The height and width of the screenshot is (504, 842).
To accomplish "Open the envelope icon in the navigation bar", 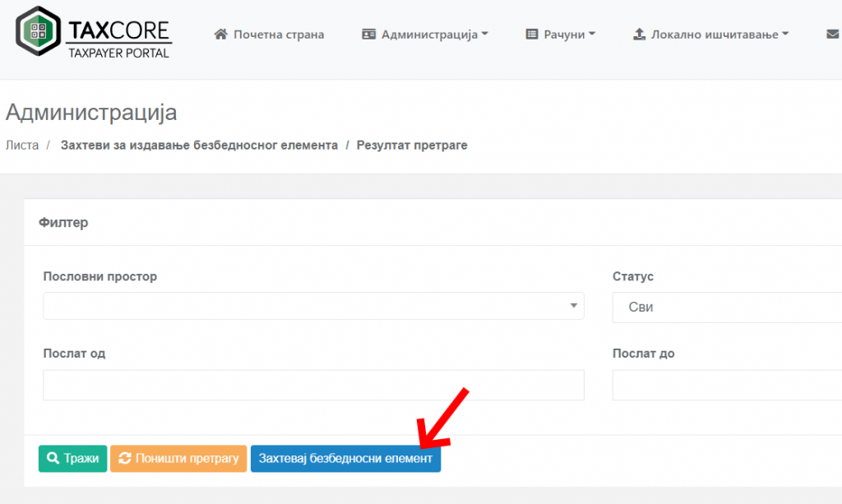I will (x=833, y=34).
